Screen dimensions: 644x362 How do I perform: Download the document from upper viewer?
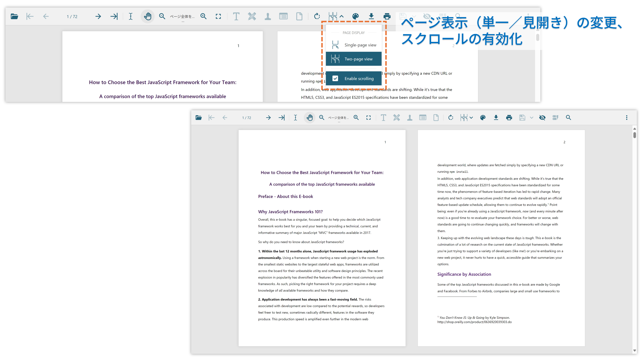tap(371, 16)
